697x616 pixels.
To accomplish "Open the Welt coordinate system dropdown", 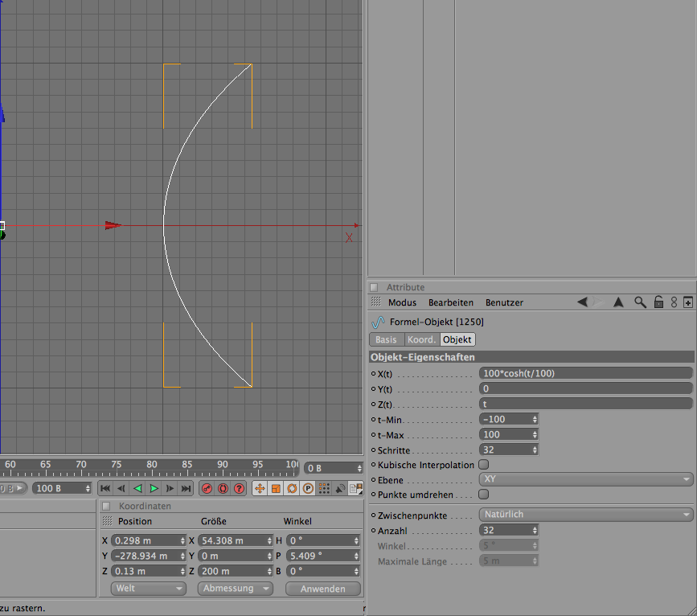I will (148, 589).
